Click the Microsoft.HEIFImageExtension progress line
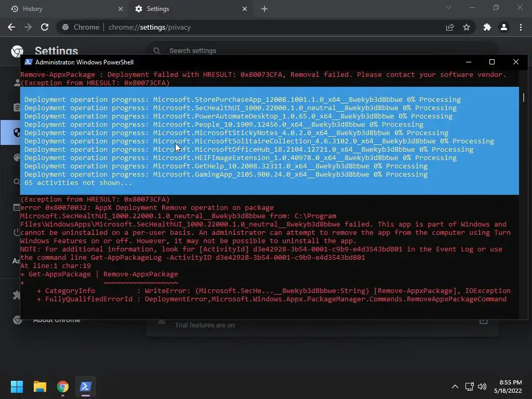Viewport: 532px width, 399px height. (241, 158)
